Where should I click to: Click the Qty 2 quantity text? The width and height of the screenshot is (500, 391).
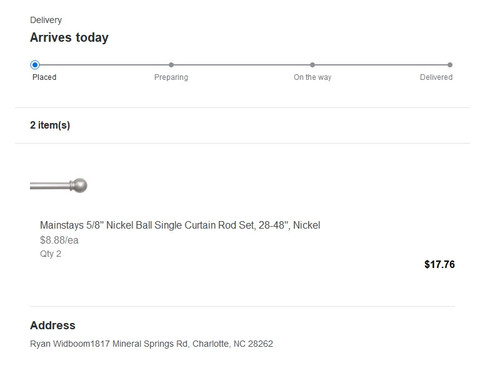coord(51,254)
